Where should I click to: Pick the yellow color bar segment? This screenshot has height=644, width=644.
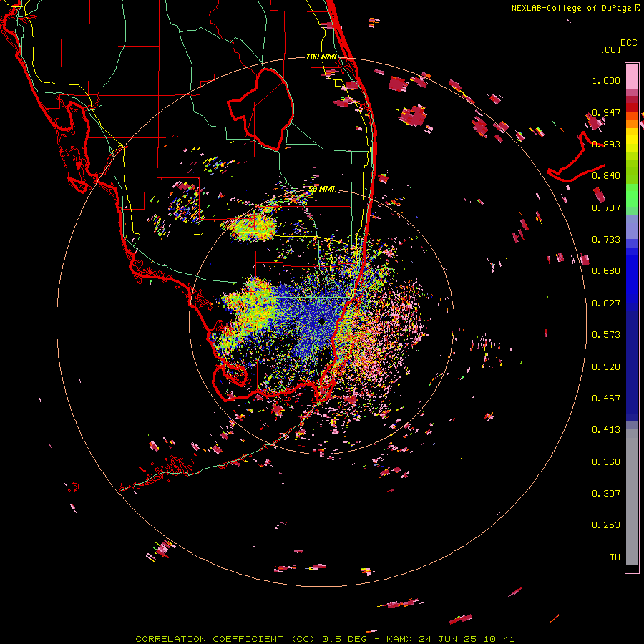coord(632,140)
